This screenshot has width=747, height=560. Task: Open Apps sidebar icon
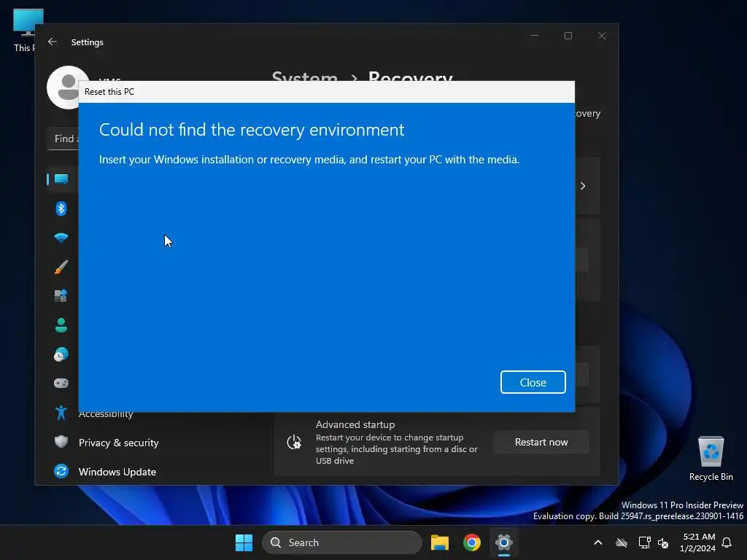click(61, 296)
